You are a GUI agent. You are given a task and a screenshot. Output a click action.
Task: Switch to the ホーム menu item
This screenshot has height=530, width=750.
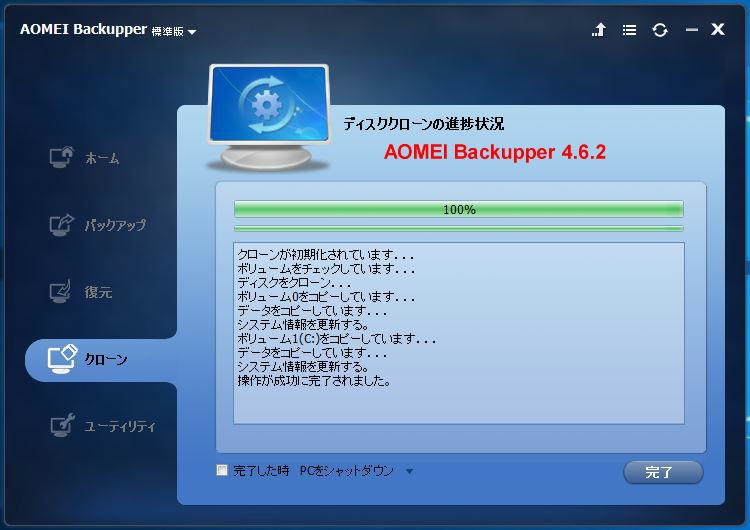(x=101, y=157)
